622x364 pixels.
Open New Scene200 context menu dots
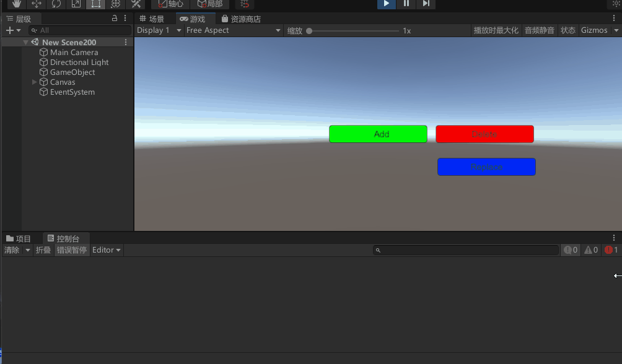(x=126, y=42)
